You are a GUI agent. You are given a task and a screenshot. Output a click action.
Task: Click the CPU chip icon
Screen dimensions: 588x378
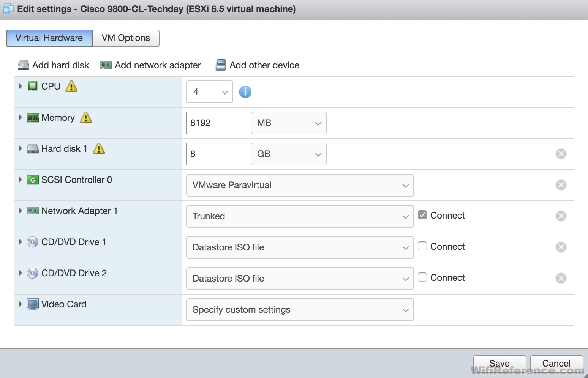[33, 86]
